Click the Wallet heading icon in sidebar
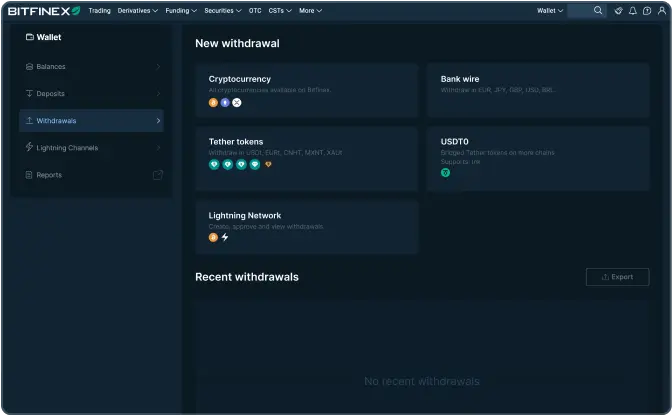672x415 pixels. pos(30,37)
